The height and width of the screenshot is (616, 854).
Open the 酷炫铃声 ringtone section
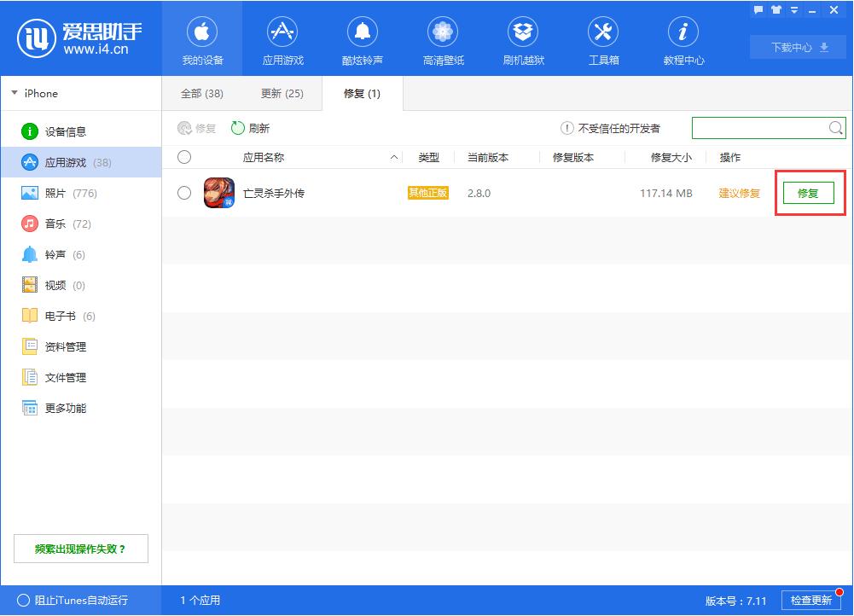tap(362, 38)
